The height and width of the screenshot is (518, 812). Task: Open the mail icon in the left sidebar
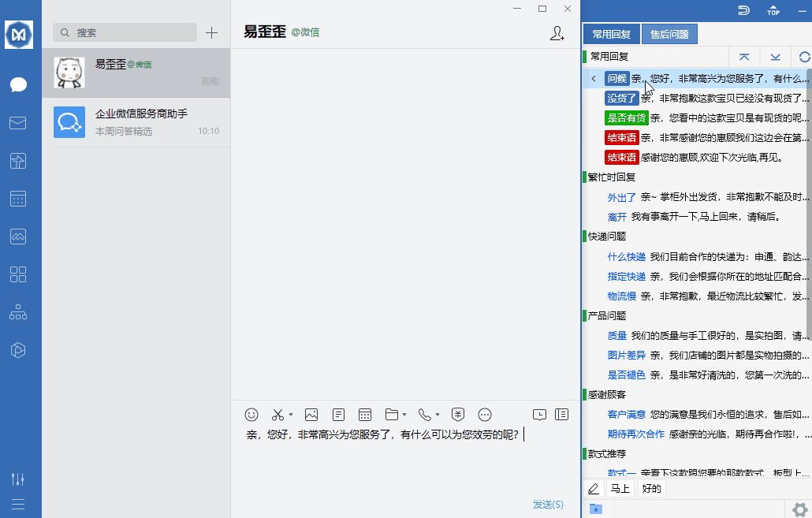click(18, 122)
